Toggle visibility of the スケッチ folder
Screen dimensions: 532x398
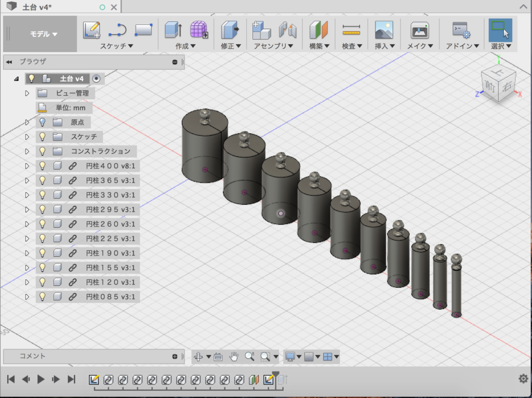point(42,137)
